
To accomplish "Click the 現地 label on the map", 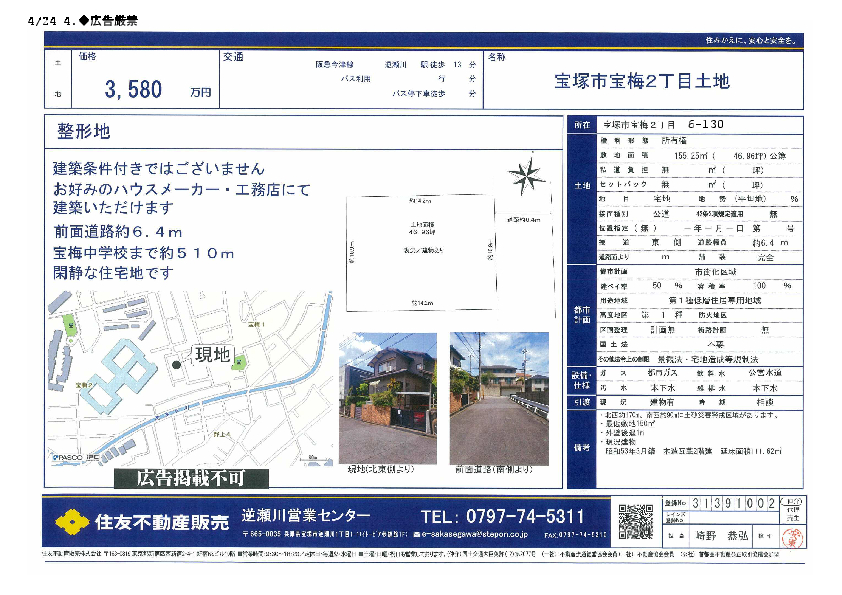I will click(212, 354).
